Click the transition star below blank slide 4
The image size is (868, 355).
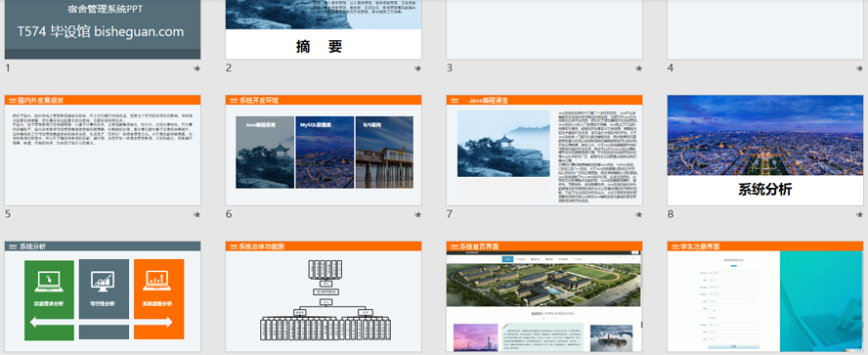point(860,68)
